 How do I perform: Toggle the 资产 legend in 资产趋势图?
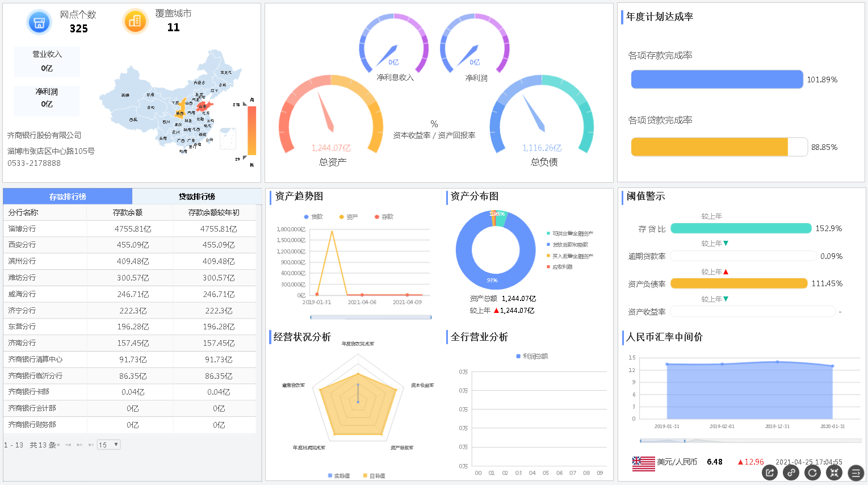click(349, 217)
